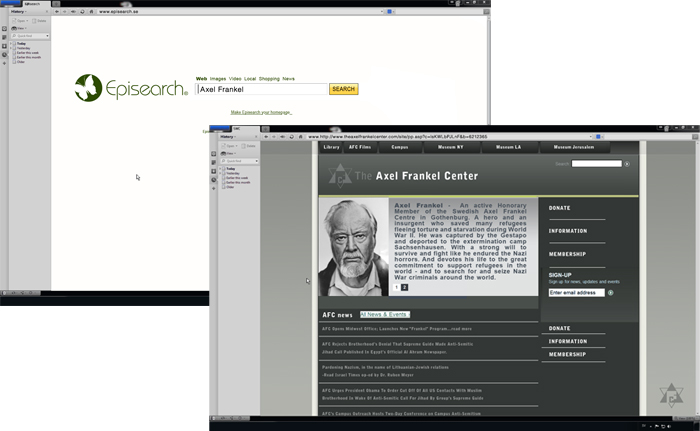Open AFC Opens Midwest Office news item

point(396,329)
